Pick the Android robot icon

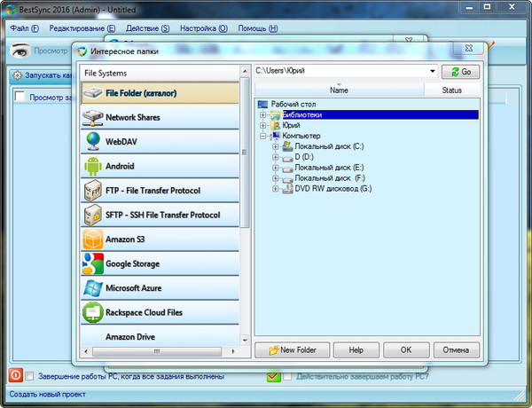92,166
